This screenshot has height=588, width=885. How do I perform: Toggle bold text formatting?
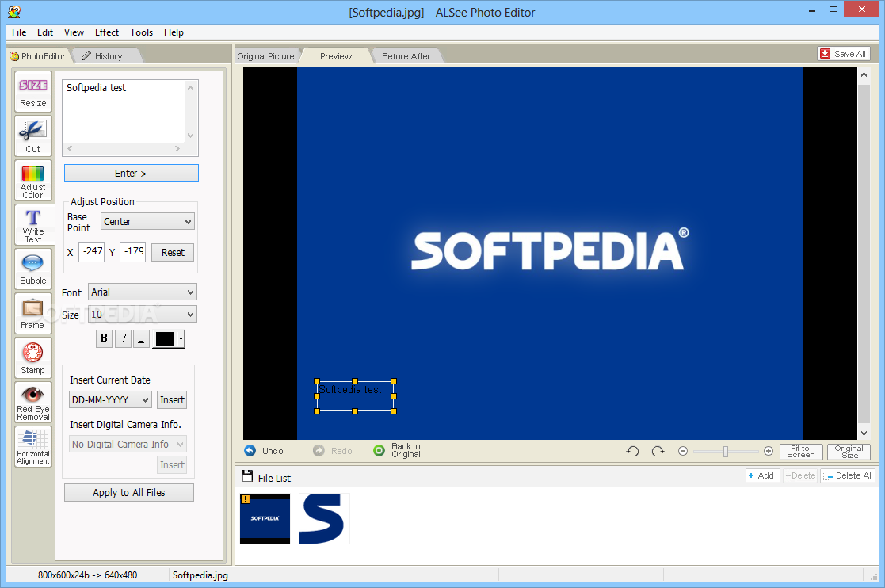coord(104,338)
